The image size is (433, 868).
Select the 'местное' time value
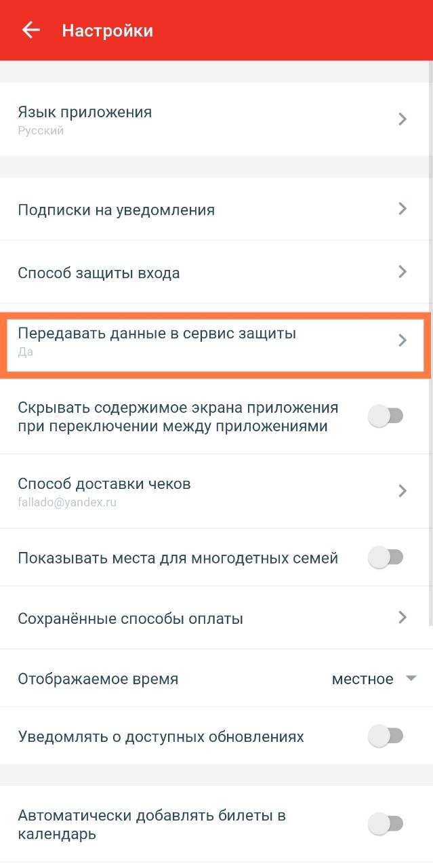coord(363,679)
